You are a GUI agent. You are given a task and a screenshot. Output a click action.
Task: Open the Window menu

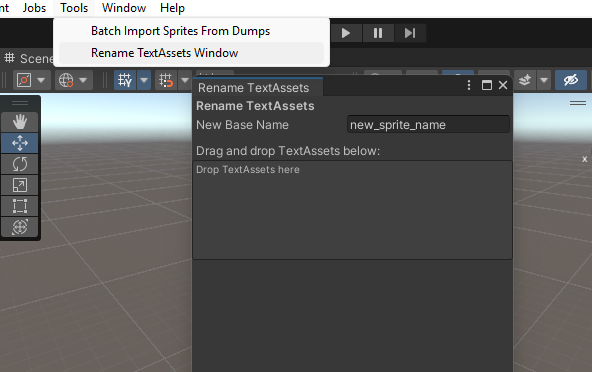124,8
